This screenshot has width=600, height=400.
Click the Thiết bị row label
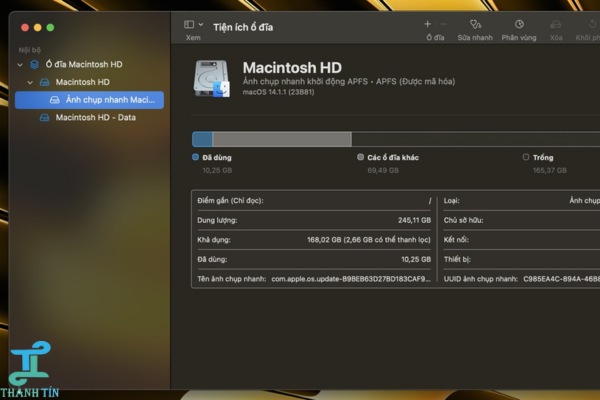457,260
